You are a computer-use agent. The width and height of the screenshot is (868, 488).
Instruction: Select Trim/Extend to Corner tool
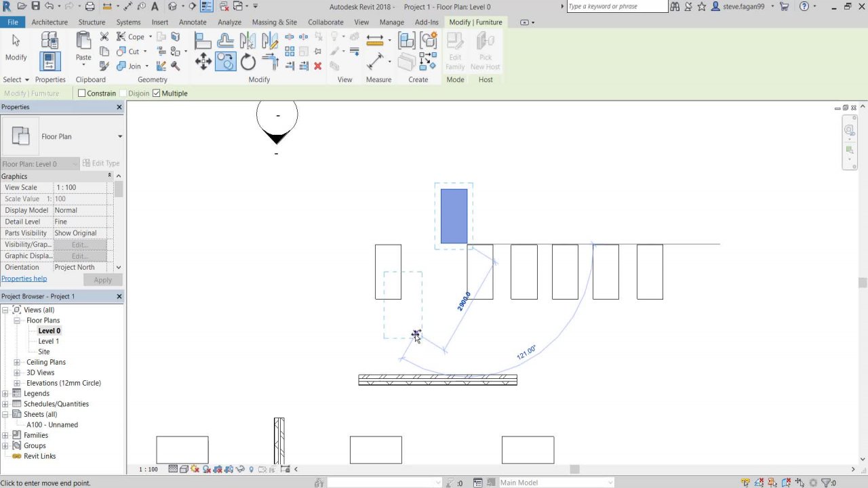(270, 62)
